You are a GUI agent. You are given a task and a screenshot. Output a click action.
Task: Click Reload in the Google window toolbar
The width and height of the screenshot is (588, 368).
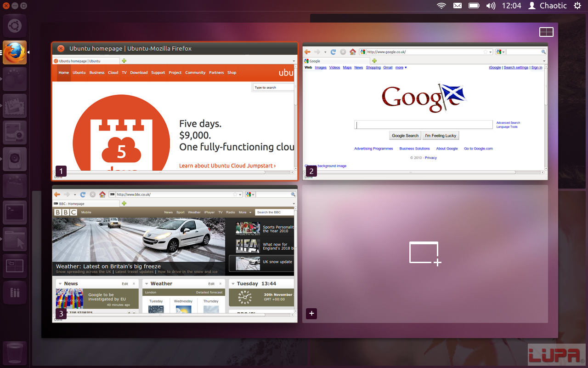coord(334,52)
